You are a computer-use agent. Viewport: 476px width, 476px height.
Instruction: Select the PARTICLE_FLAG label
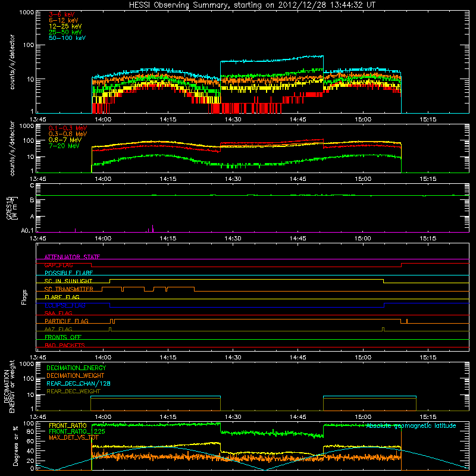67,321
